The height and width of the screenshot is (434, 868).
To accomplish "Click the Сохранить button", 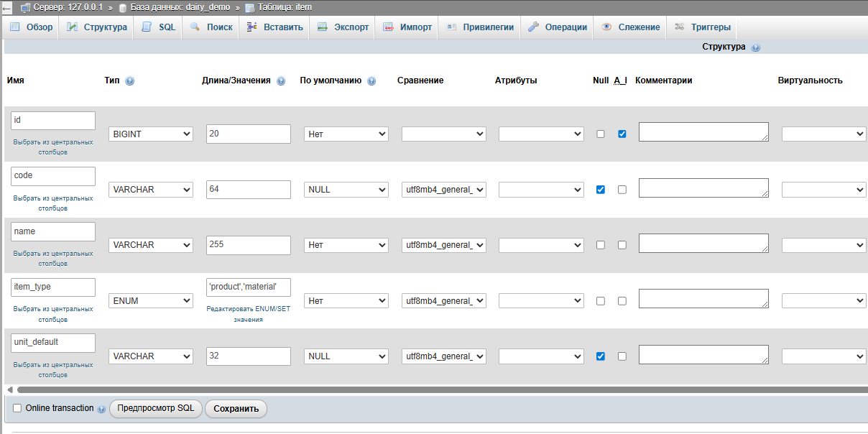I will (x=236, y=409).
